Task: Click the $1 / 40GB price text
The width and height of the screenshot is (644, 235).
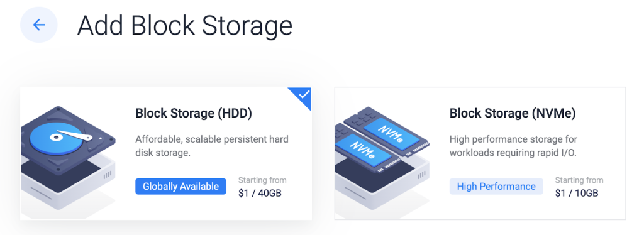Action: [x=260, y=193]
